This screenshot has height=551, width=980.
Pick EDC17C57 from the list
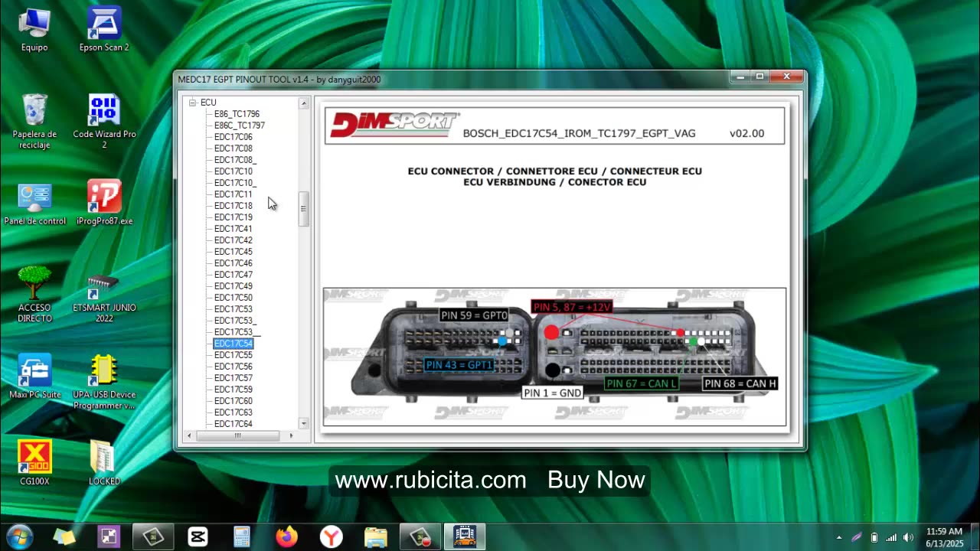click(233, 378)
